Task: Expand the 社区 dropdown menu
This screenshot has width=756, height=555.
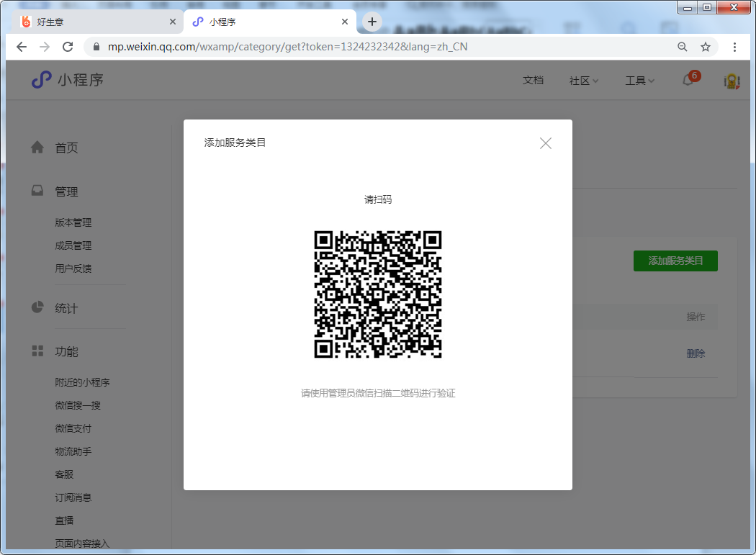Action: tap(583, 81)
